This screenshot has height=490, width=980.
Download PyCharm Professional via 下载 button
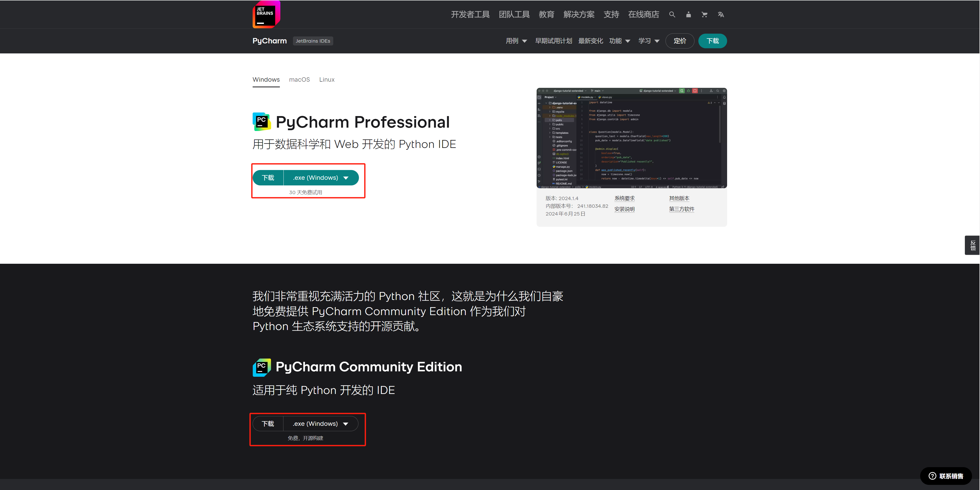pyautogui.click(x=268, y=178)
